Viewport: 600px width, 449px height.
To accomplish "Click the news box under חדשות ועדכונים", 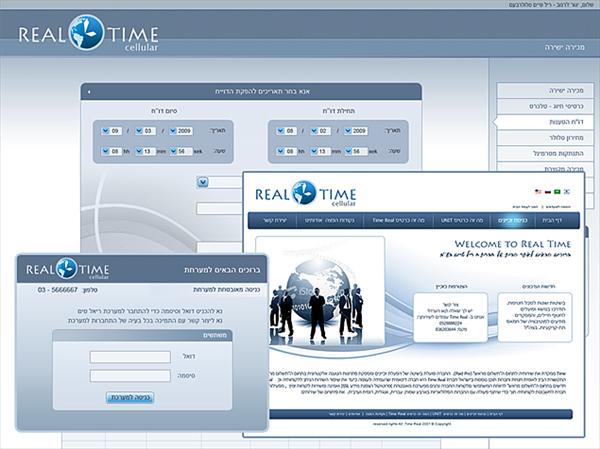I will [x=535, y=317].
